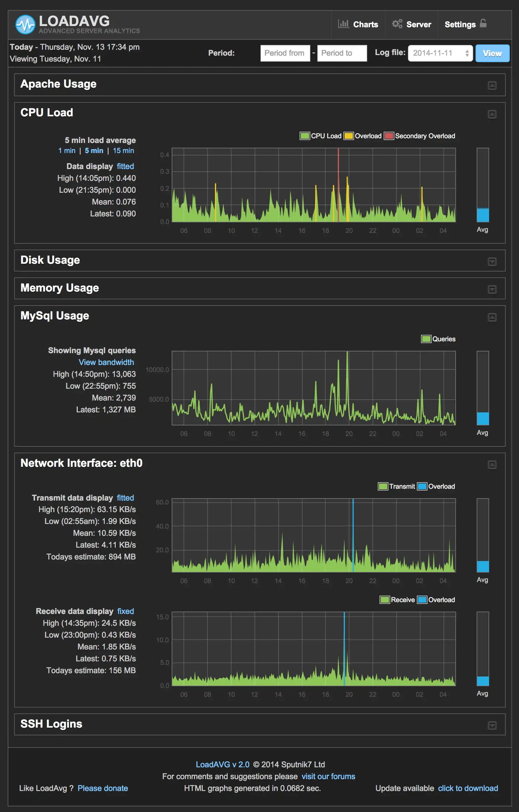The width and height of the screenshot is (519, 812).
Task: Switch to 15 min load average
Action: 123,151
